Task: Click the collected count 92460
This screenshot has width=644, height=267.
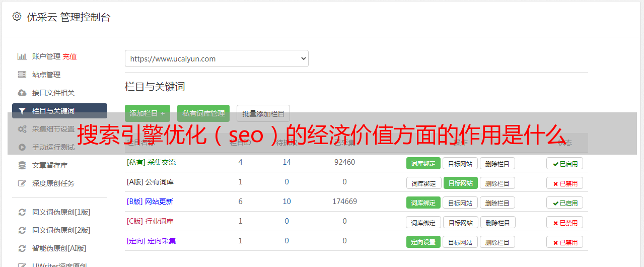Action: (344, 162)
